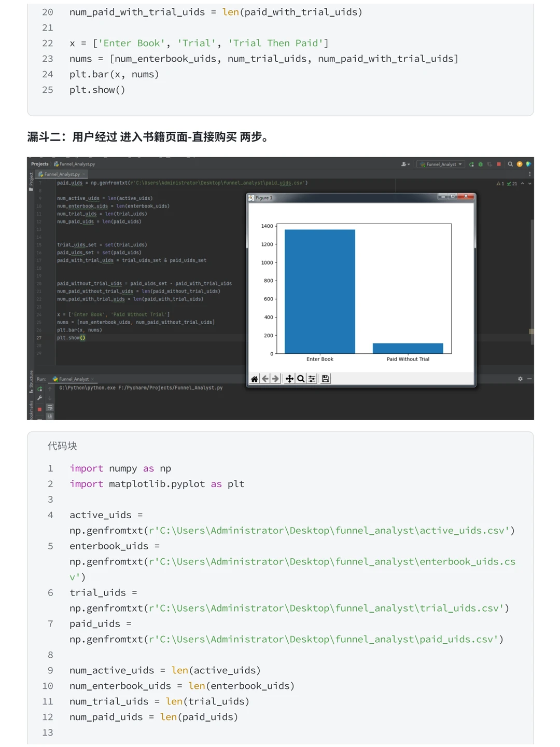This screenshot has height=747, width=560.
Task: Click the heading '漏斗二：用户经过 进入书籍页面-直接购买 两步。'
Action: 150,137
